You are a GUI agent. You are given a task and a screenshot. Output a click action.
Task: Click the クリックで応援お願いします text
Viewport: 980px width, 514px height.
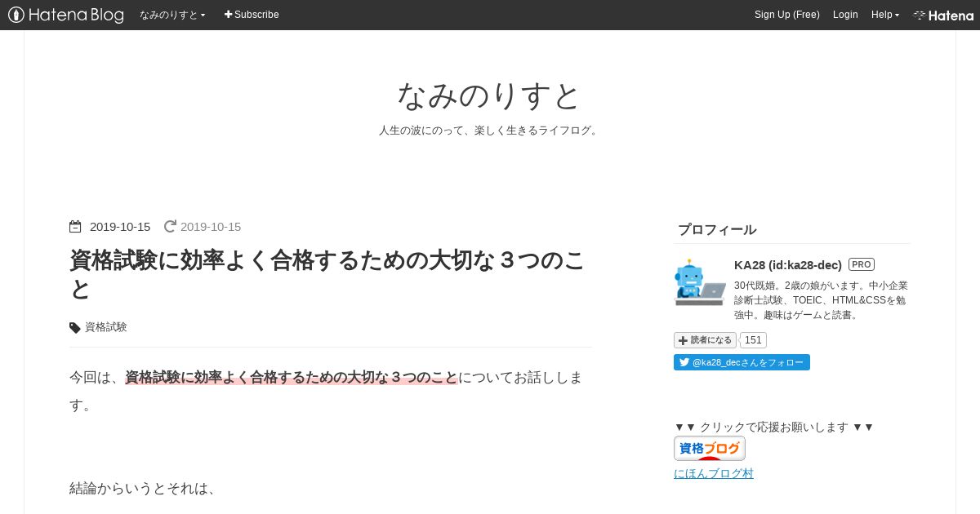point(774,427)
